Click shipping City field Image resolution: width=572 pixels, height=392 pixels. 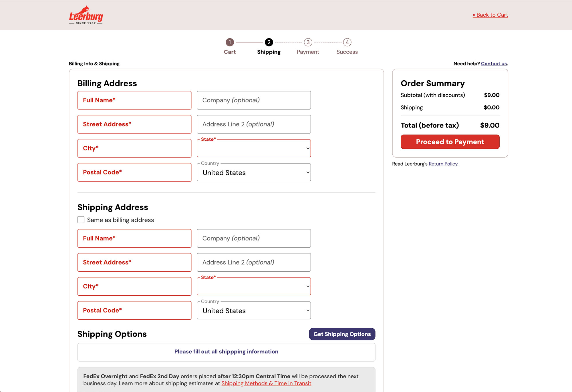(134, 286)
